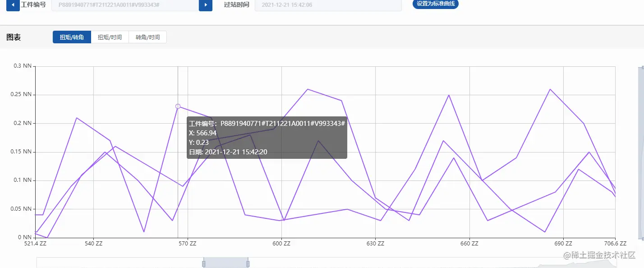This screenshot has width=644, height=268.
Task: Go to previous workpiece with left arrow
Action: tap(13, 5)
